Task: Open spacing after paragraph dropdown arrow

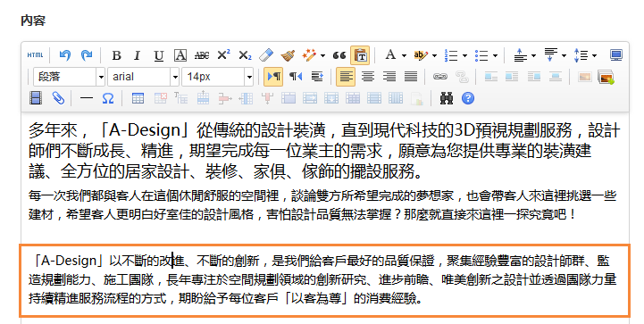Action: (x=564, y=55)
